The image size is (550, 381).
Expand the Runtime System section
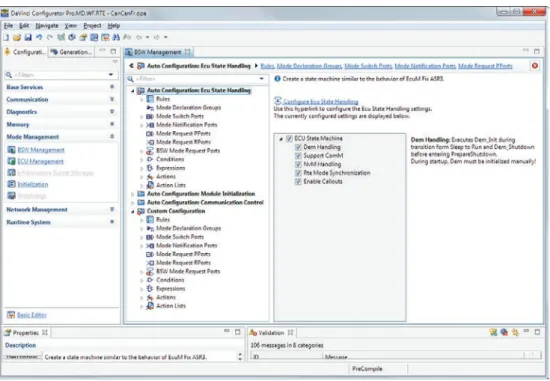pyautogui.click(x=112, y=222)
